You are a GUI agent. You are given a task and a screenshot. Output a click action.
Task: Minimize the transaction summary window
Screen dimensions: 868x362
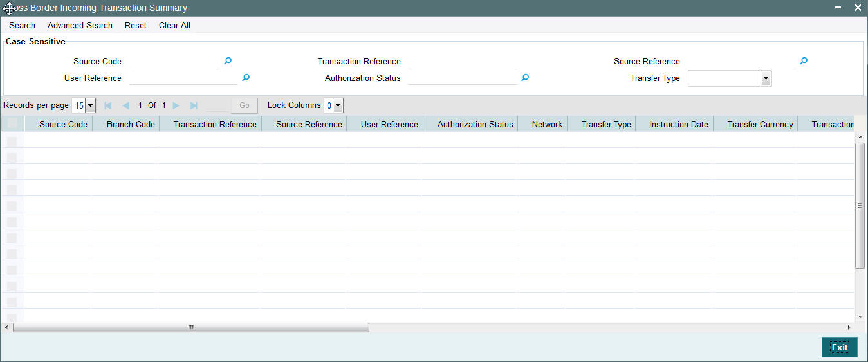tap(838, 8)
